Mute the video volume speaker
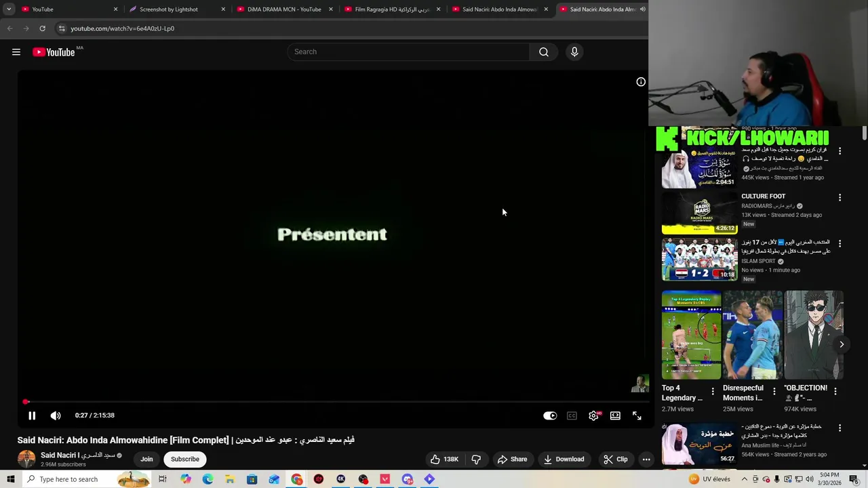Viewport: 868px width, 488px height. pos(56,415)
